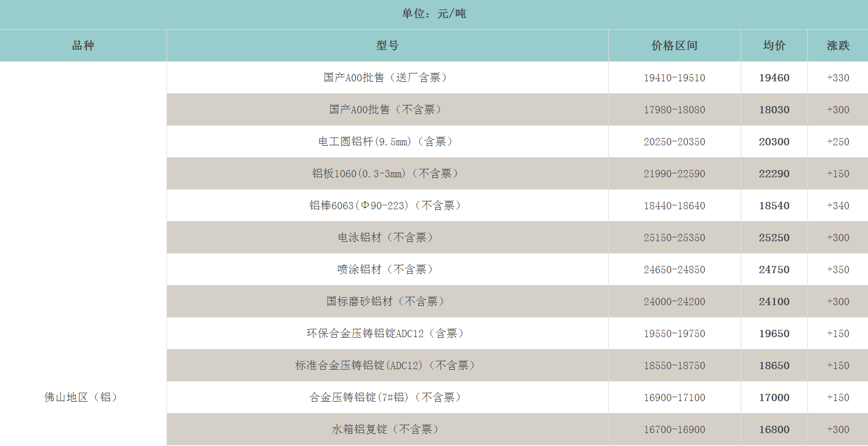Image resolution: width=868 pixels, height=446 pixels.
Task: Open 环保合金压铸铝锭ADC12（含票） entry
Action: 387,333
